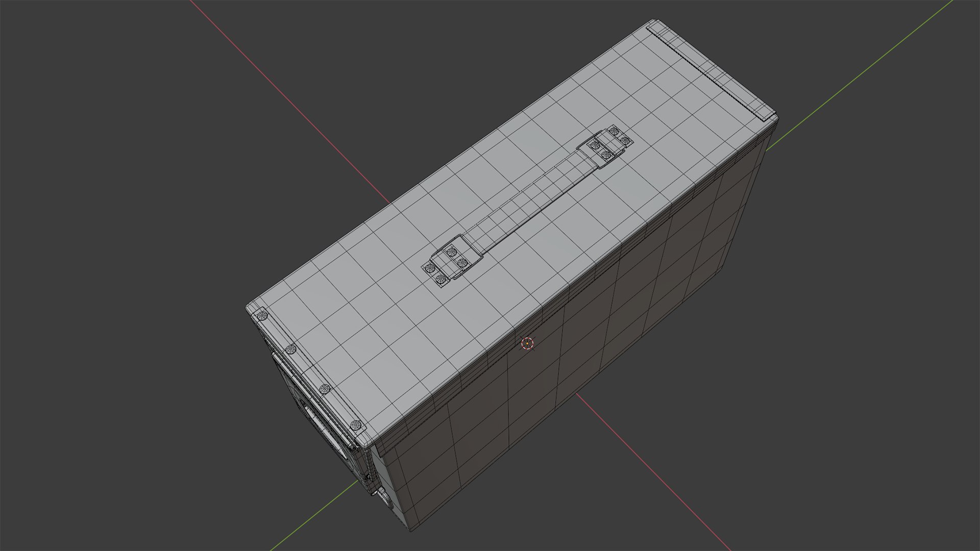Select the hinge strip at the lid's far end
980x551 pixels.
click(x=711, y=71)
